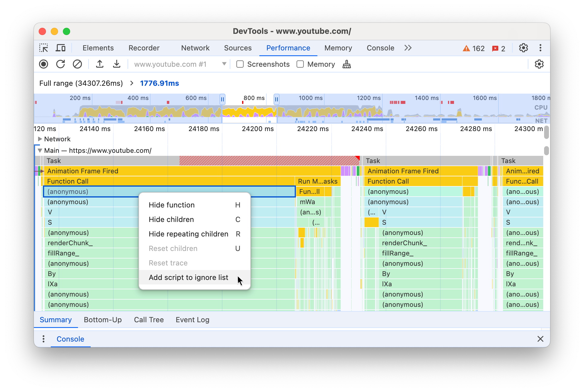This screenshot has height=392, width=584.
Task: Click the more tools overflow icon
Action: coord(407,48)
